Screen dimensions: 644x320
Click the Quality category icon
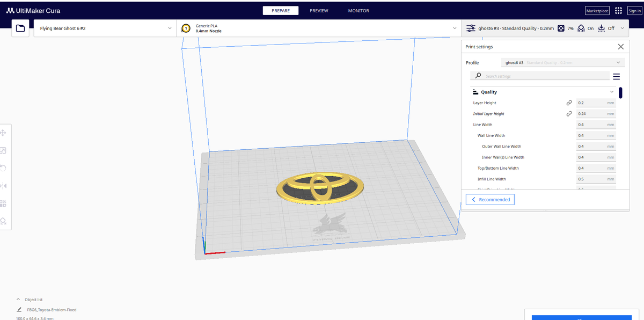pyautogui.click(x=475, y=92)
